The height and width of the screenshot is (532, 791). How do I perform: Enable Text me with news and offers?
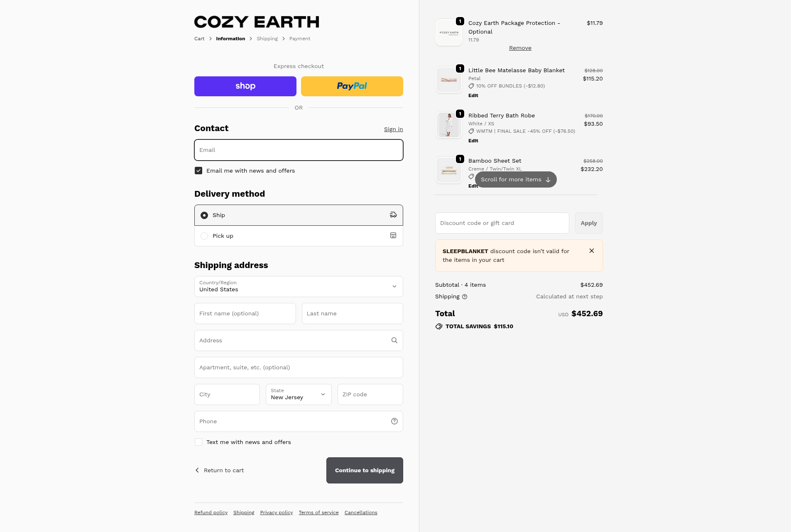tap(198, 442)
